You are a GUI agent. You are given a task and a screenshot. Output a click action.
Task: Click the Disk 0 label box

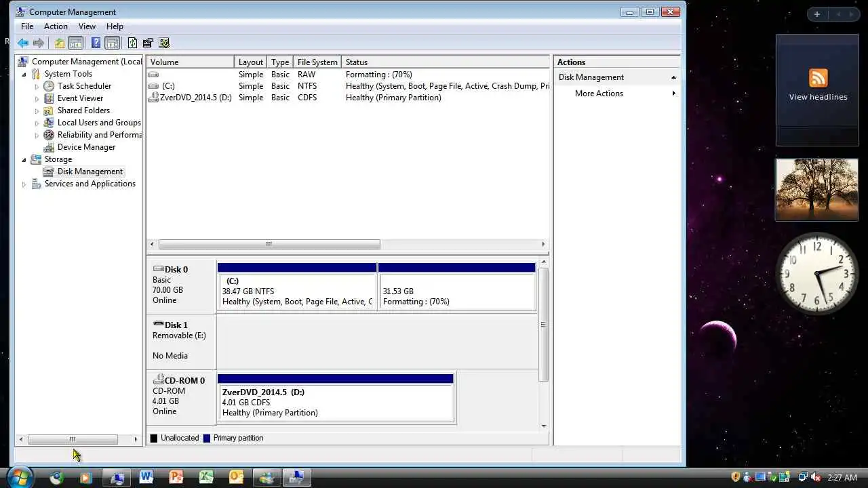tap(182, 285)
